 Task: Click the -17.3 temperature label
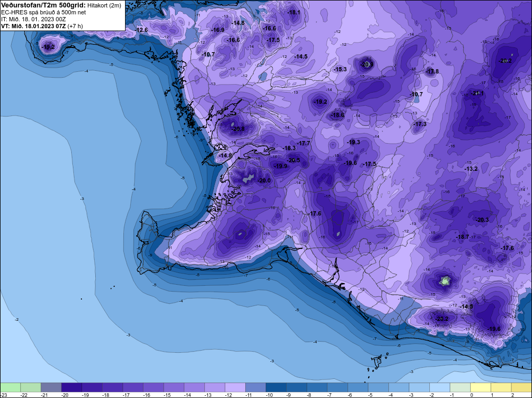[x=420, y=124]
